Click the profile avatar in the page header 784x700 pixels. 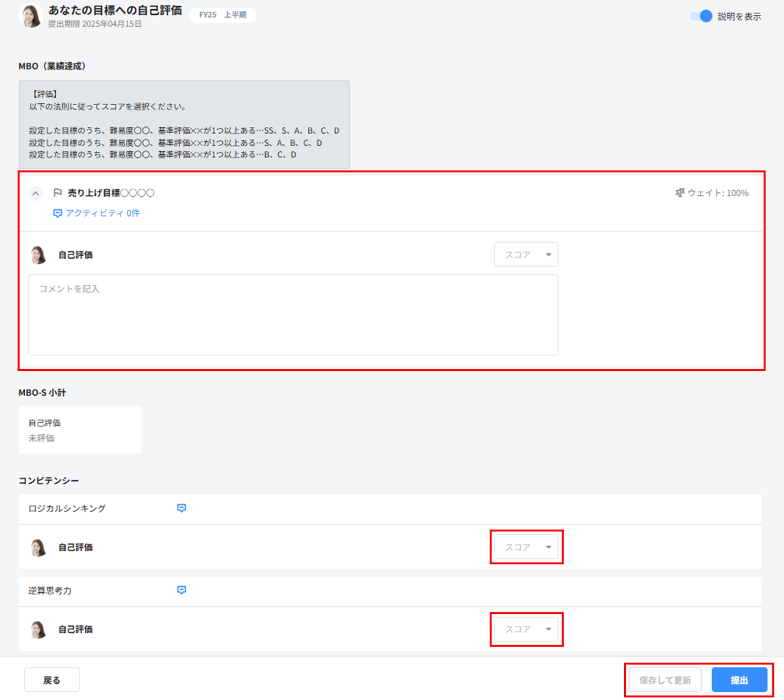pos(31,16)
